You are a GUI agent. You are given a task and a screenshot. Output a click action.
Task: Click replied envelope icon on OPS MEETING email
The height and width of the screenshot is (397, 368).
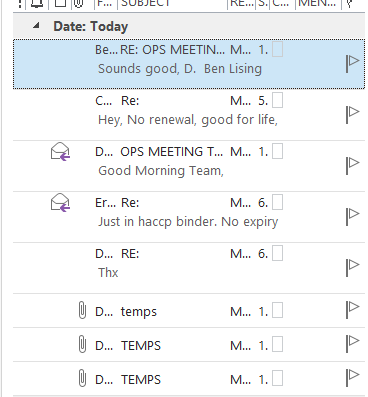coord(60,151)
